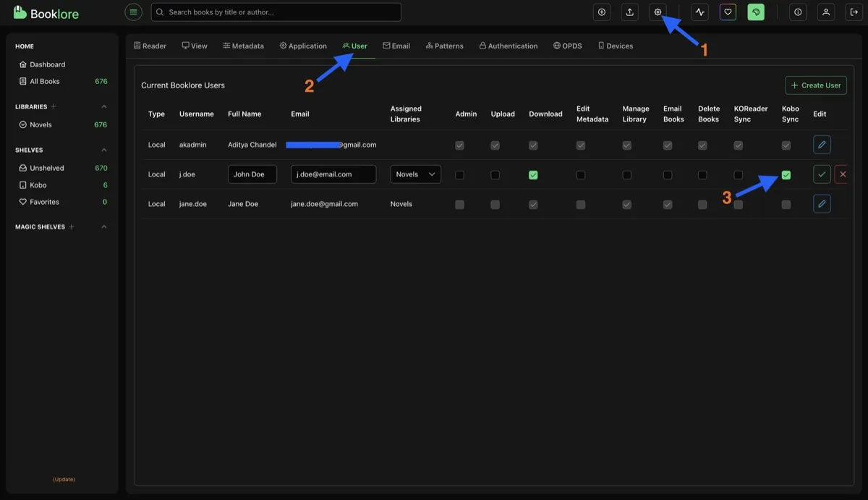
Task: Collapse the Libraries section chevron
Action: [104, 106]
